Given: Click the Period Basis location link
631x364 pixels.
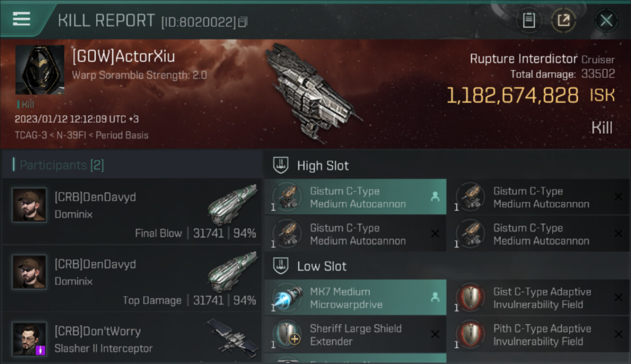Looking at the screenshot, I should tap(122, 135).
